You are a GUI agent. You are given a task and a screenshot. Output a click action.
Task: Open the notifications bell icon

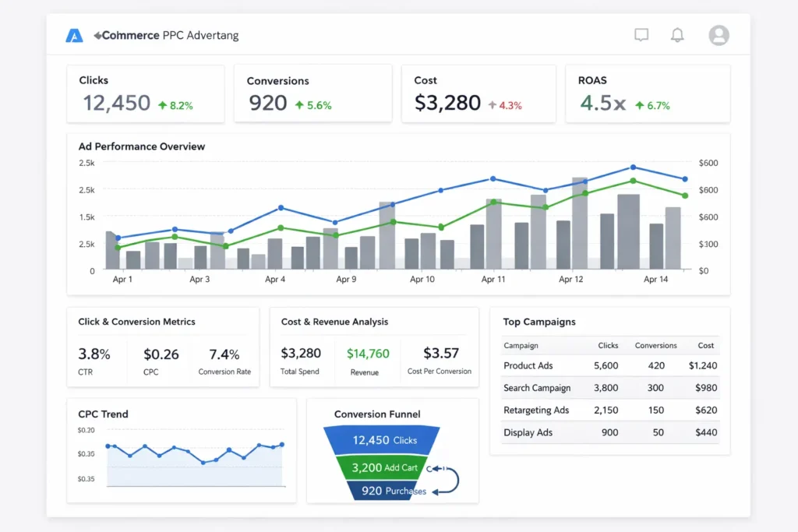click(x=677, y=35)
